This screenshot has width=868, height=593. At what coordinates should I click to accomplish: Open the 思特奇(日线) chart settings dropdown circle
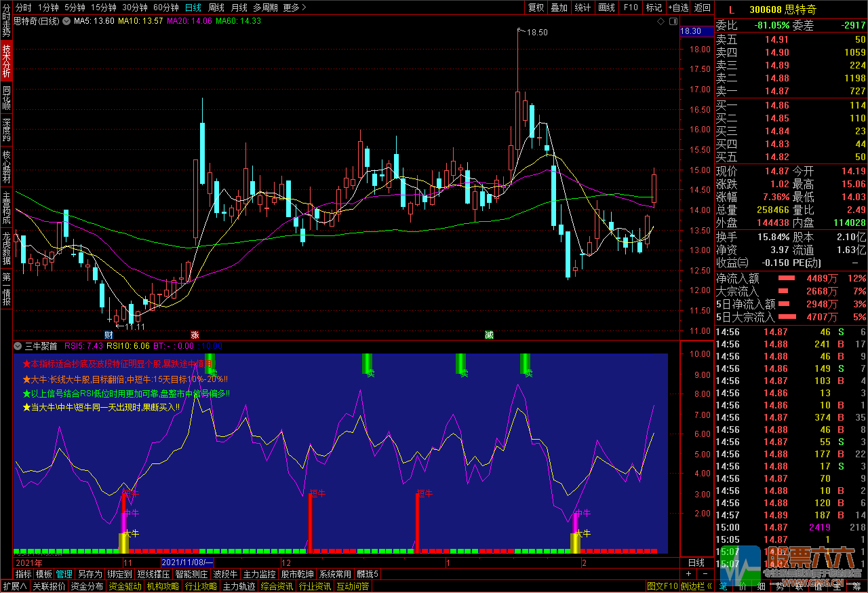pos(66,21)
